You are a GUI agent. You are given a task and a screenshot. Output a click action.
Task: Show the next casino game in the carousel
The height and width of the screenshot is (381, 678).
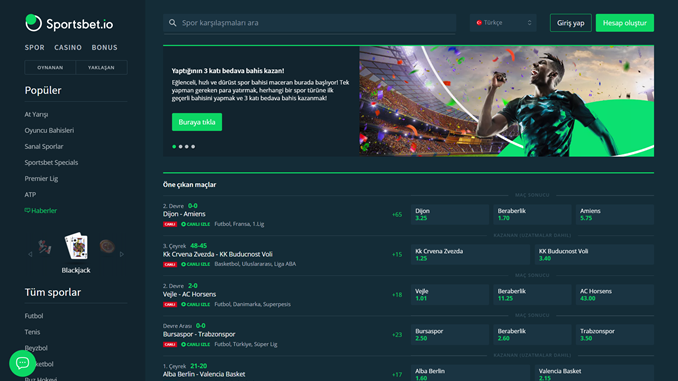tap(122, 254)
